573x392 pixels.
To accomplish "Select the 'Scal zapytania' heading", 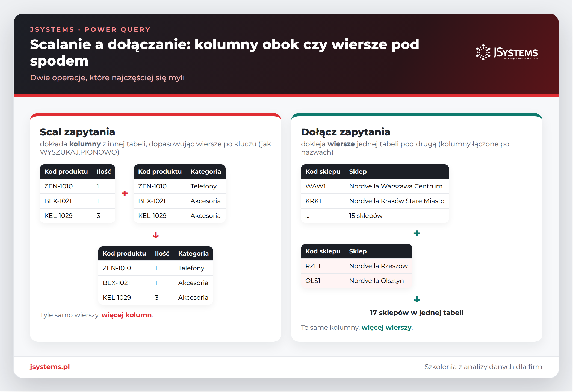I will click(77, 132).
